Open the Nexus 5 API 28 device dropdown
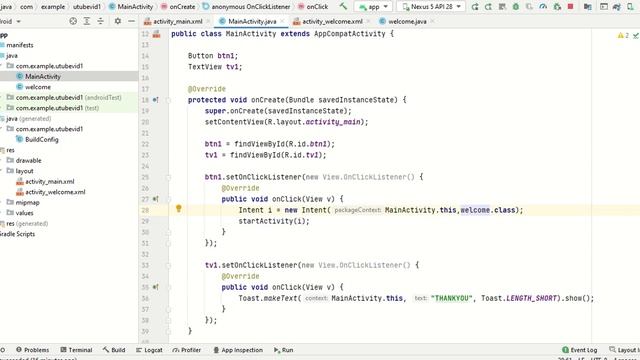The image size is (640, 360). point(431,7)
